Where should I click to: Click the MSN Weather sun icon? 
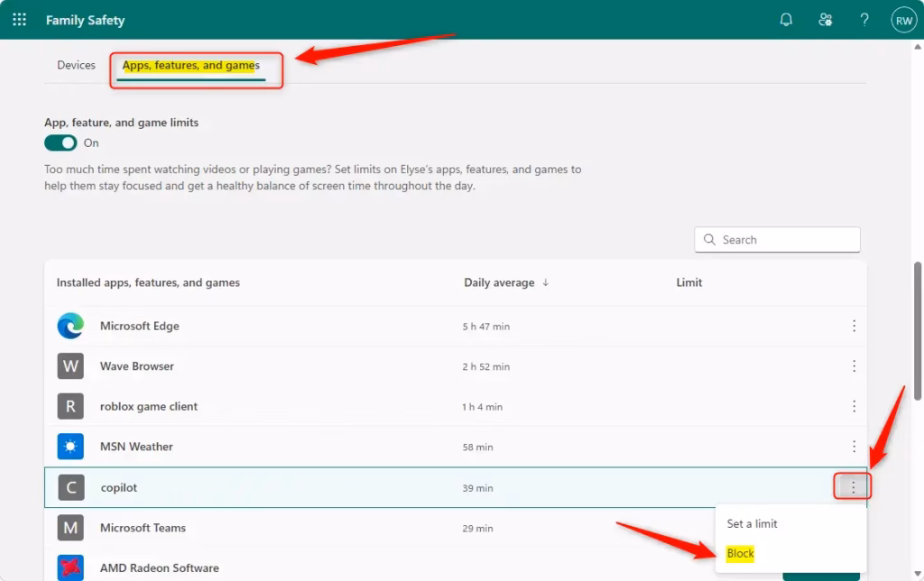[x=70, y=447]
